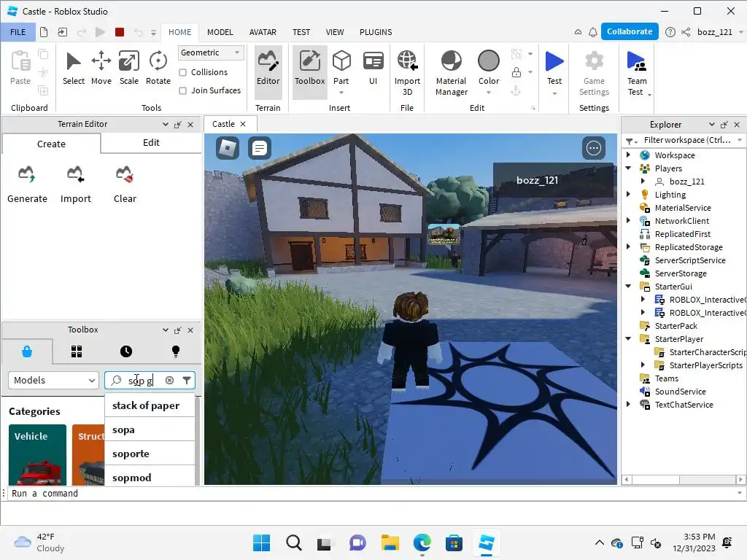Viewport: 747px width, 560px height.
Task: Open Toolbox Creations lightbulb tab
Action: click(176, 351)
